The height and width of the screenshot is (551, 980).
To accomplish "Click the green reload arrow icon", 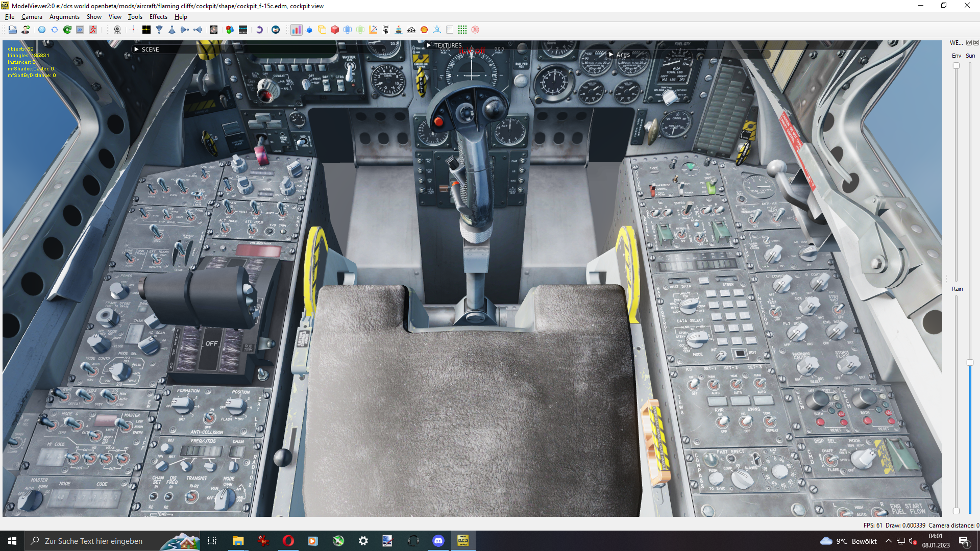I will click(x=67, y=30).
